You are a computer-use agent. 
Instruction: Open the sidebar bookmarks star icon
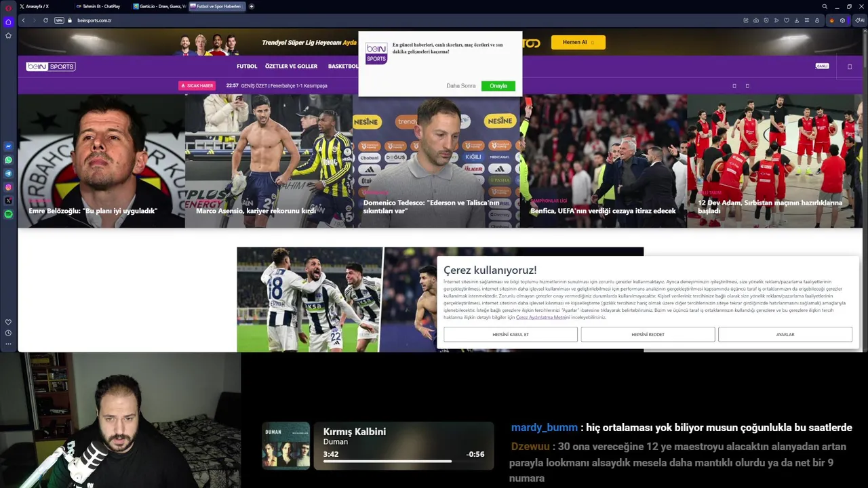click(x=8, y=35)
